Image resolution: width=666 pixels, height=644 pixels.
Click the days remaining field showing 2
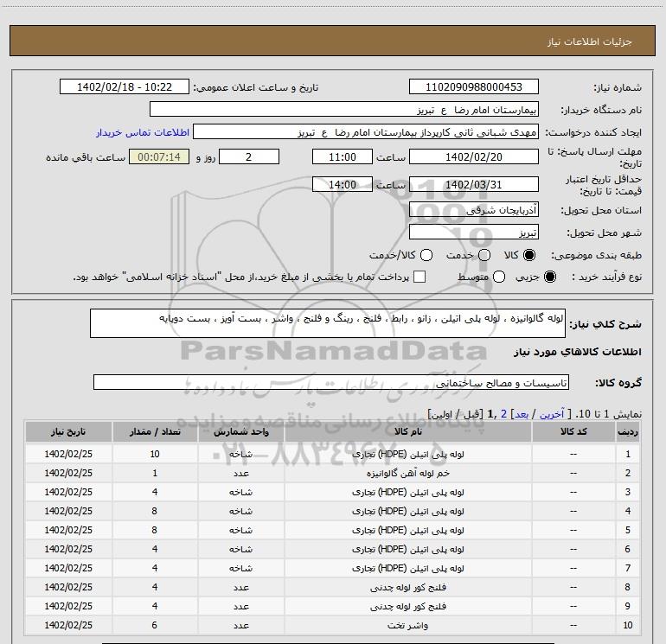249,156
